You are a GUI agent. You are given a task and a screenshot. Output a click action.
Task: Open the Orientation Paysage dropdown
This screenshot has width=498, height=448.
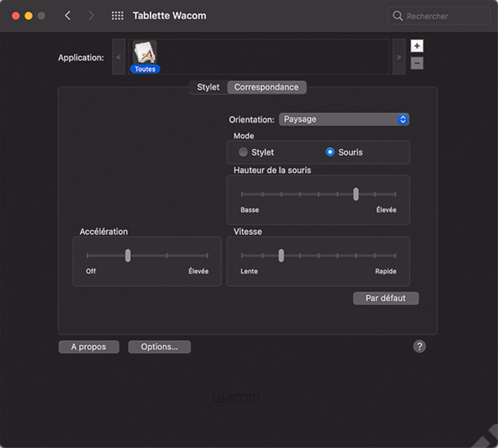344,119
